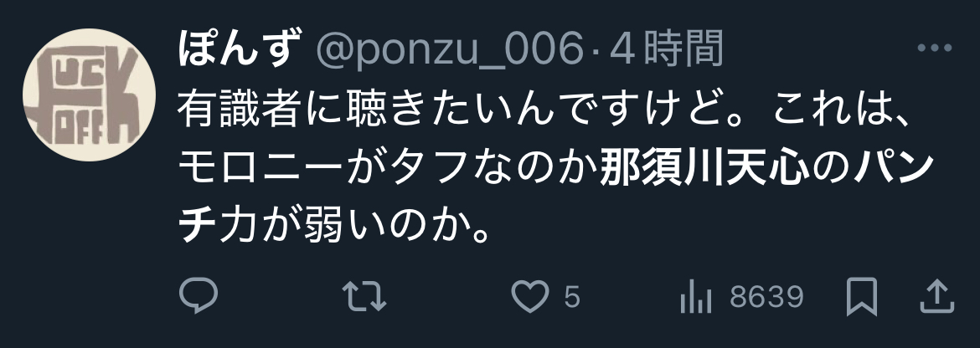Click the display name ぽんず
The image size is (980, 348).
(236, 49)
